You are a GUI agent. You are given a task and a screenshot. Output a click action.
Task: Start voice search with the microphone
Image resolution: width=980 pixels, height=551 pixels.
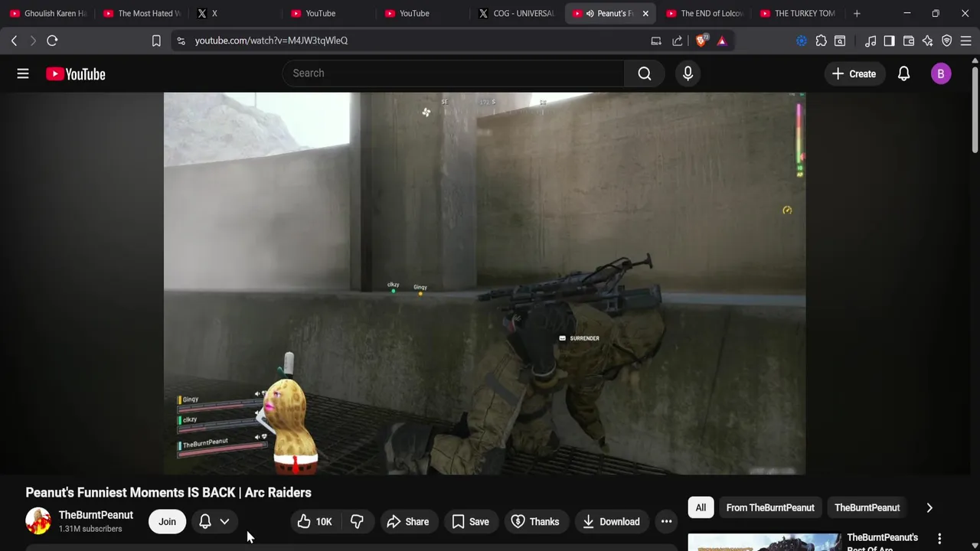688,73
